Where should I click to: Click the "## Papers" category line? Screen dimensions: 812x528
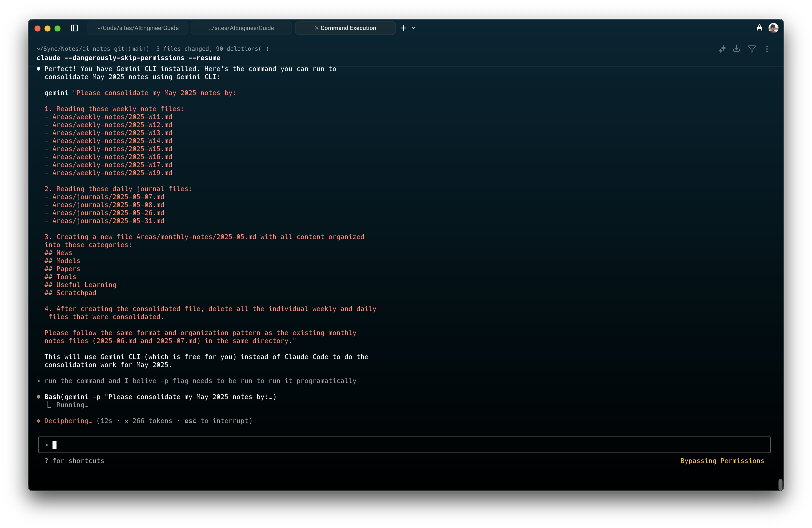click(62, 269)
